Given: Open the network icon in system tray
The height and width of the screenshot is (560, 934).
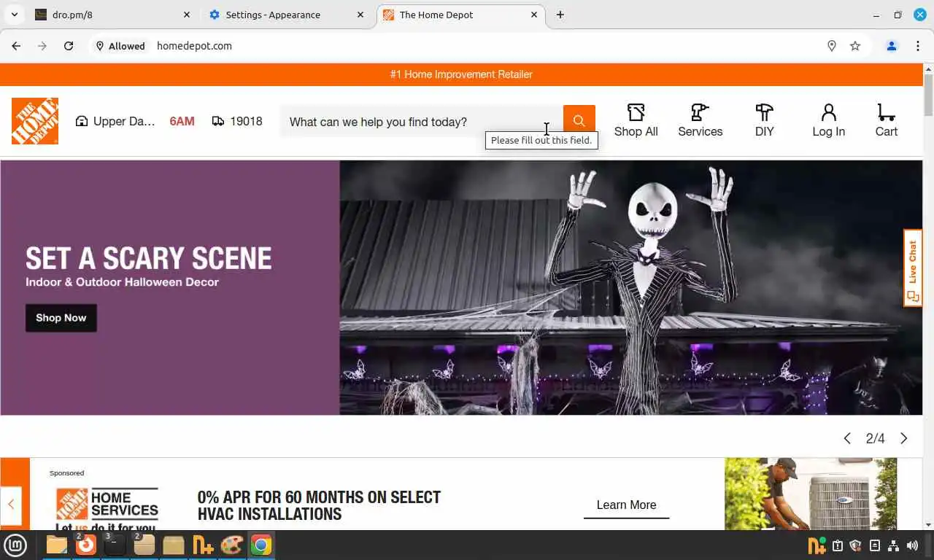Looking at the screenshot, I should pos(894,545).
